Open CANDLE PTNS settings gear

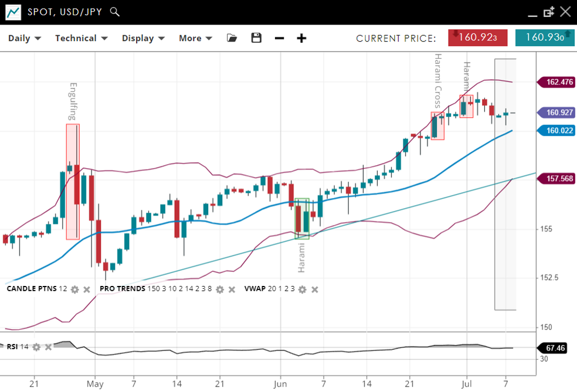tap(74, 289)
